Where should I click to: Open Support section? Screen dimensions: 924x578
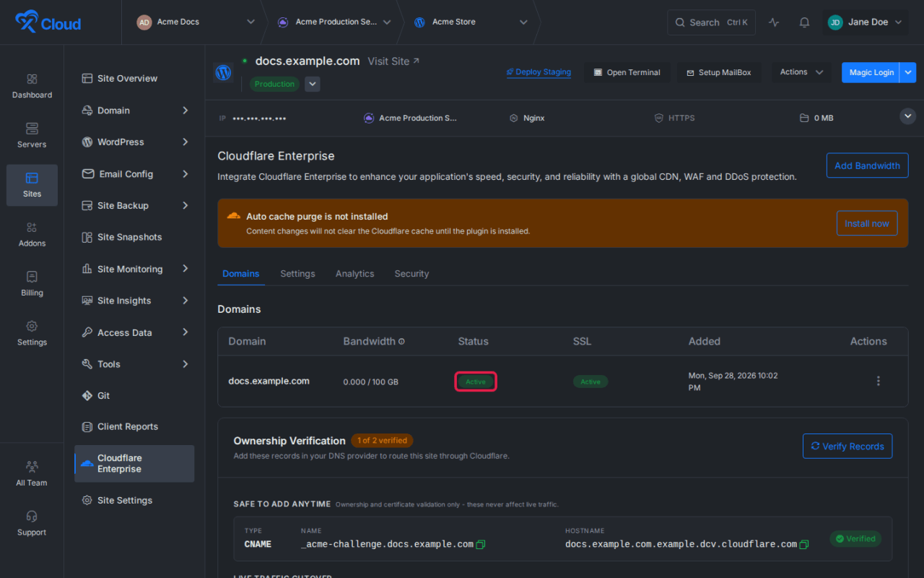[32, 524]
